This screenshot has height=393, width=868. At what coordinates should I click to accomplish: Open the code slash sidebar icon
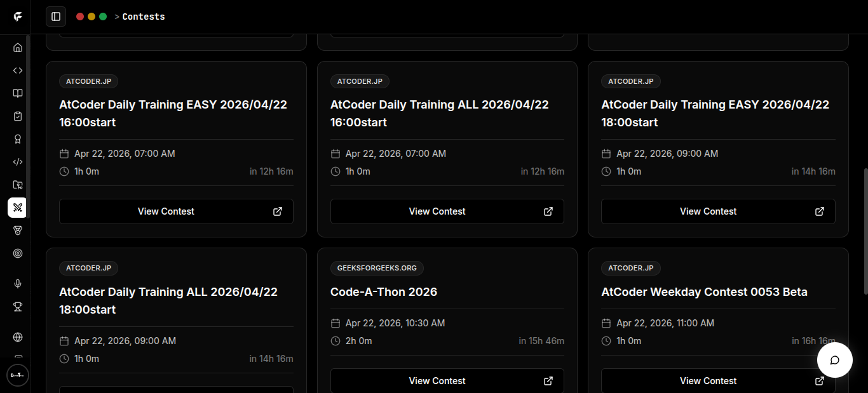(18, 162)
